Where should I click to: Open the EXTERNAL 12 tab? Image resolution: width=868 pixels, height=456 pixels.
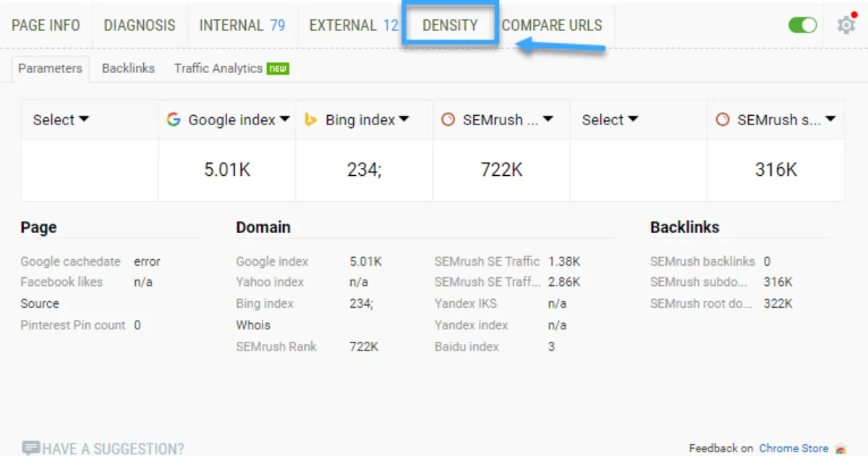(354, 25)
